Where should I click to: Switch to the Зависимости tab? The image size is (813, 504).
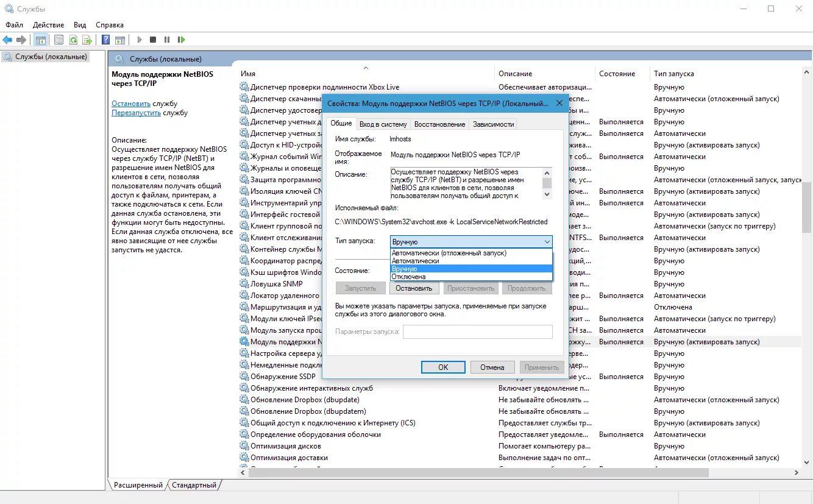[493, 124]
